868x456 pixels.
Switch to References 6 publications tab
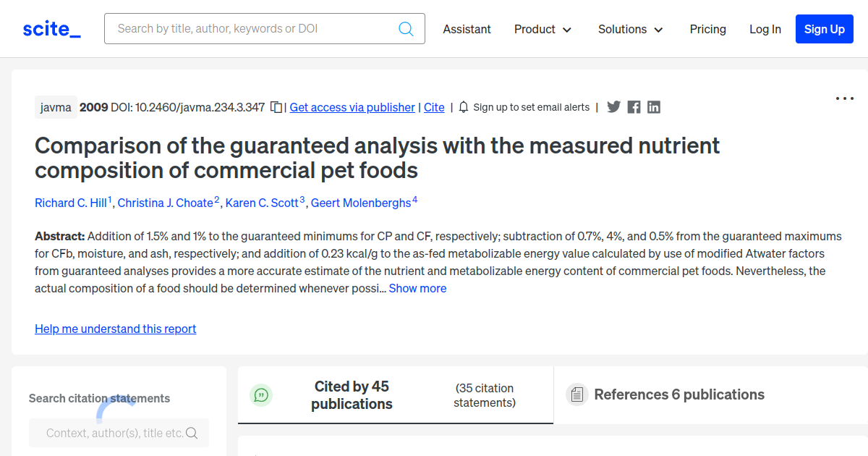[x=678, y=394]
